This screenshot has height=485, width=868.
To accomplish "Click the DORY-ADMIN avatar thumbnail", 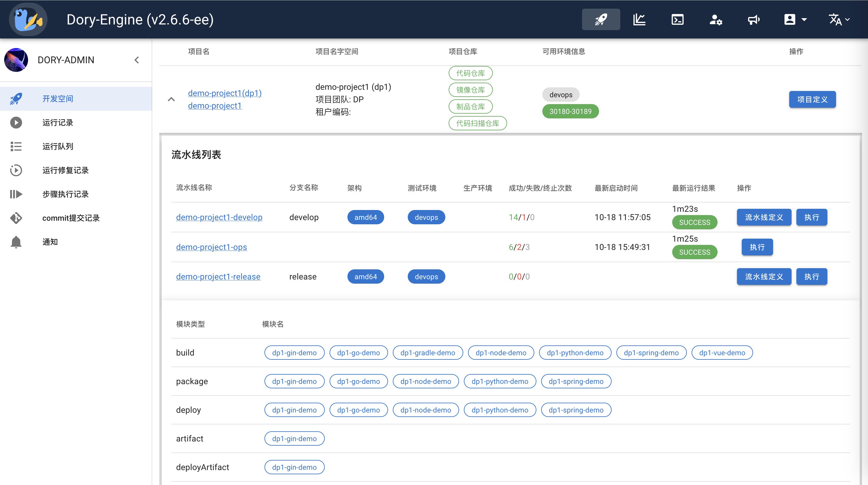I will 16,60.
